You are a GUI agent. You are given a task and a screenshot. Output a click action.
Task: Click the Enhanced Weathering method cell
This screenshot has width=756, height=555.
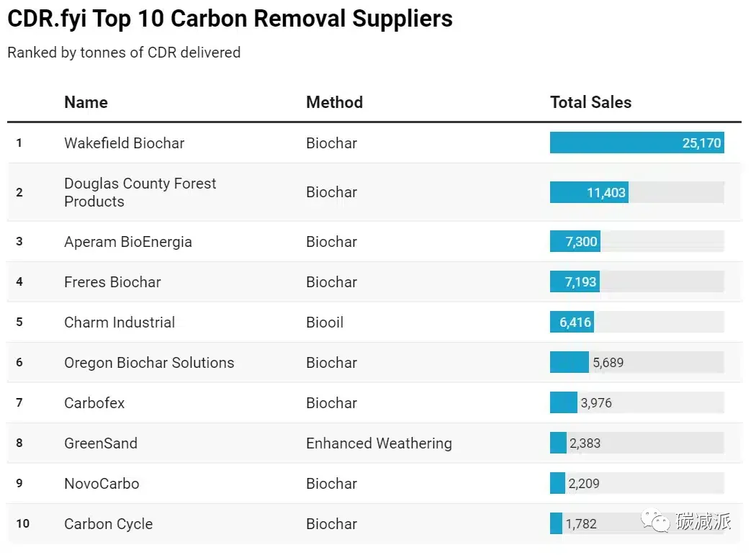pyautogui.click(x=379, y=443)
